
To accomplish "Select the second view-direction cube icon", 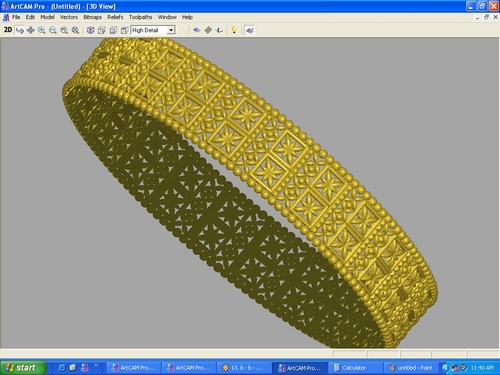I will 102,30.
